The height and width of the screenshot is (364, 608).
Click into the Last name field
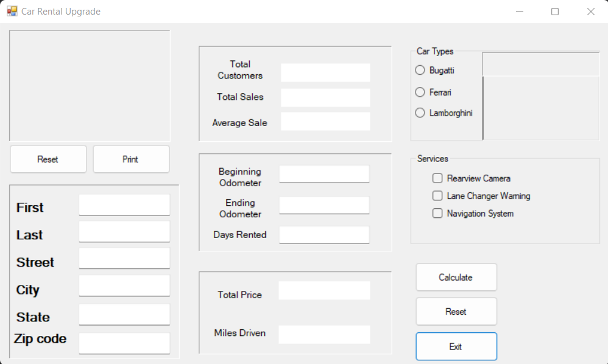(124, 232)
